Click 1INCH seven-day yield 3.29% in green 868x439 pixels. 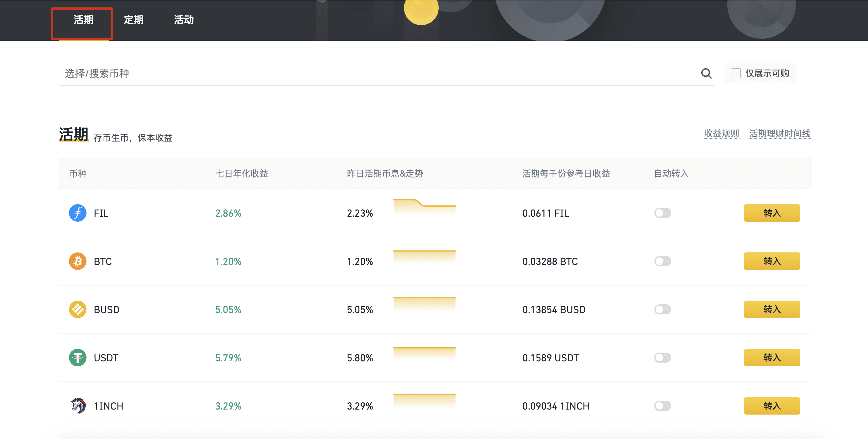pyautogui.click(x=228, y=406)
